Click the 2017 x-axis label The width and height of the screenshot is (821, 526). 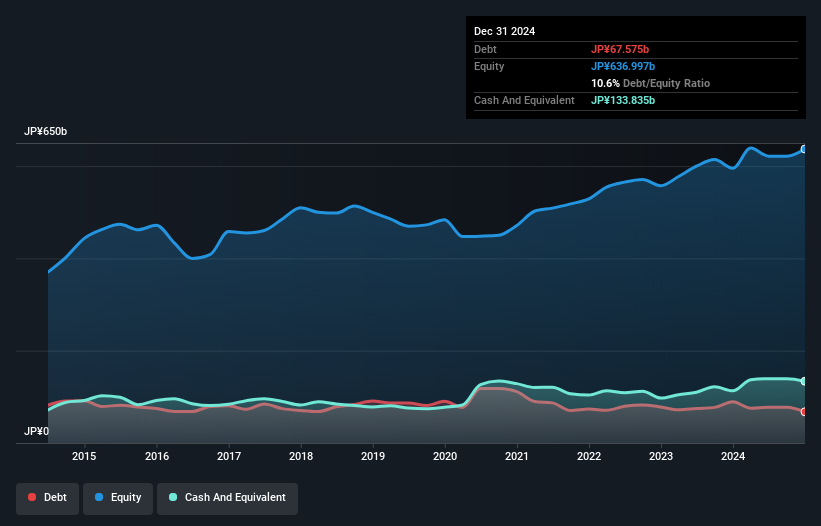pos(229,456)
